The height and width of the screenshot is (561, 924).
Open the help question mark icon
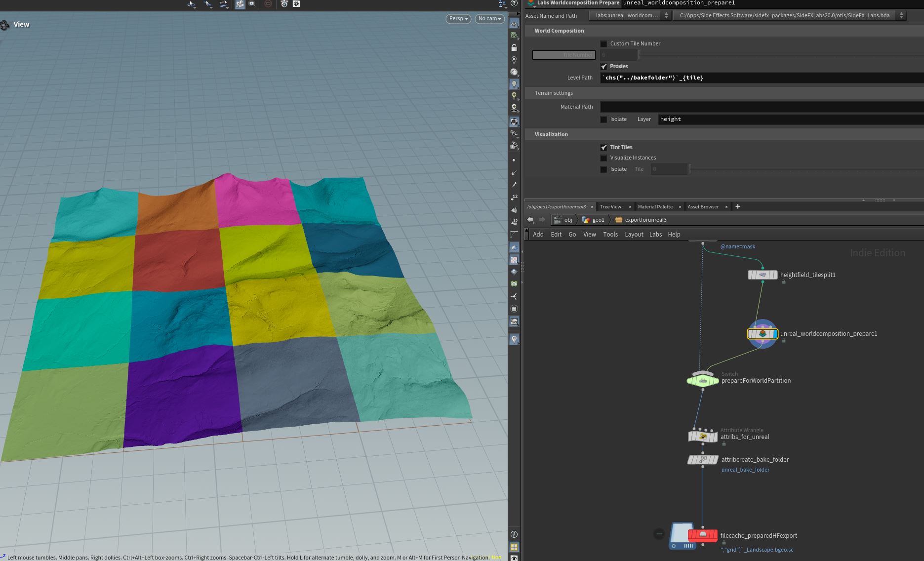tap(514, 3)
